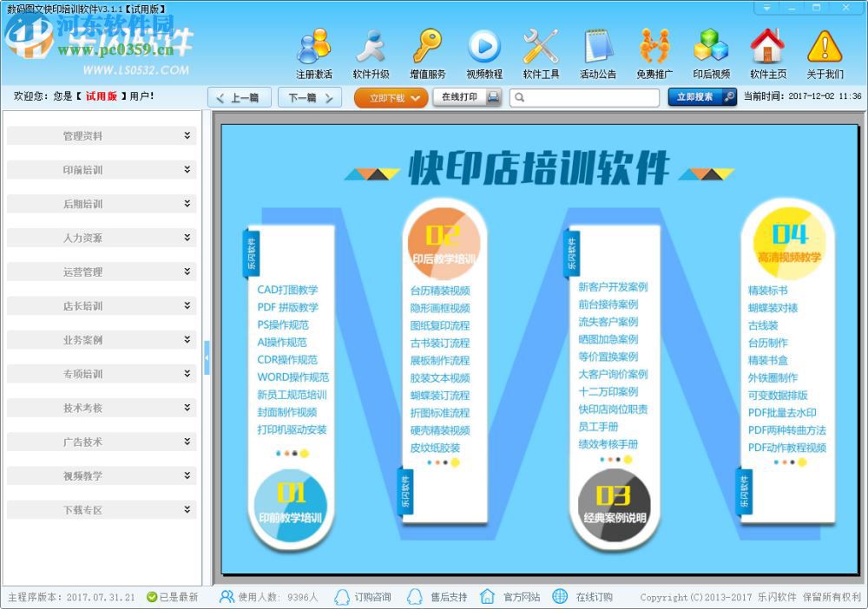Screen dimensions: 868x609
Task: Select 管理资料 in the sidebar
Action: point(102,136)
